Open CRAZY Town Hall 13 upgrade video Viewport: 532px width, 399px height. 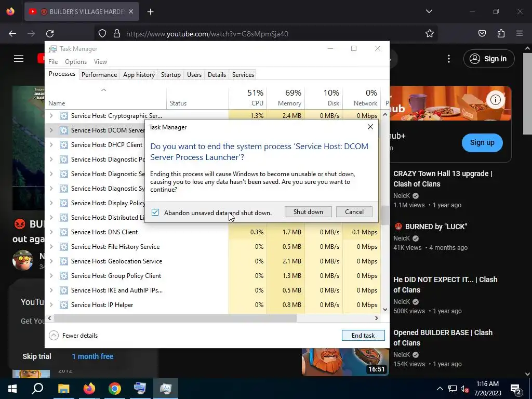pyautogui.click(x=443, y=179)
